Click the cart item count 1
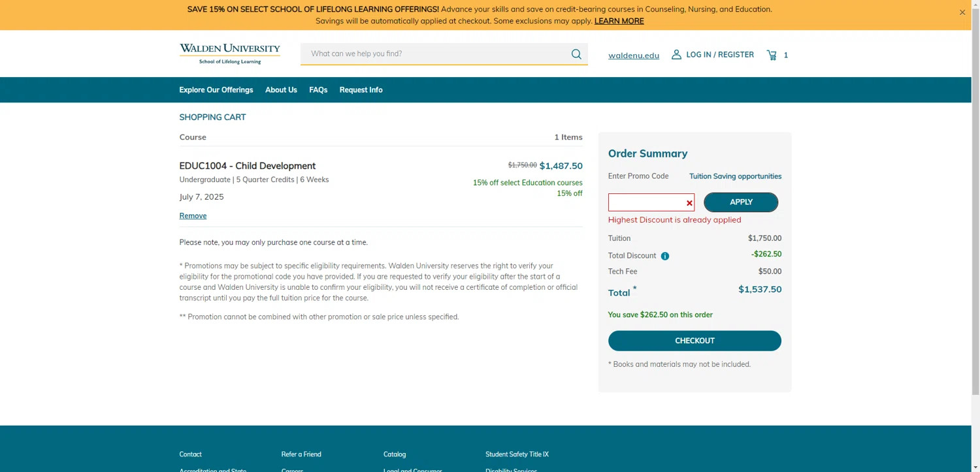The image size is (980, 472). [x=786, y=55]
